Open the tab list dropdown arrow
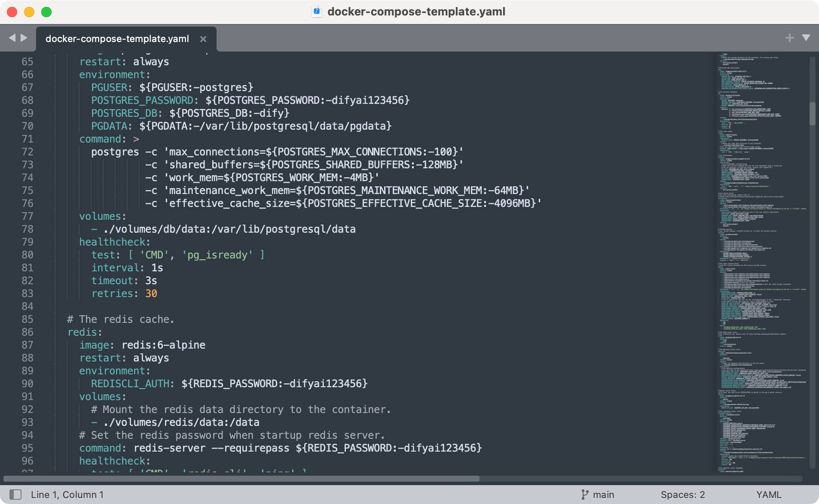819x504 pixels. pos(806,38)
